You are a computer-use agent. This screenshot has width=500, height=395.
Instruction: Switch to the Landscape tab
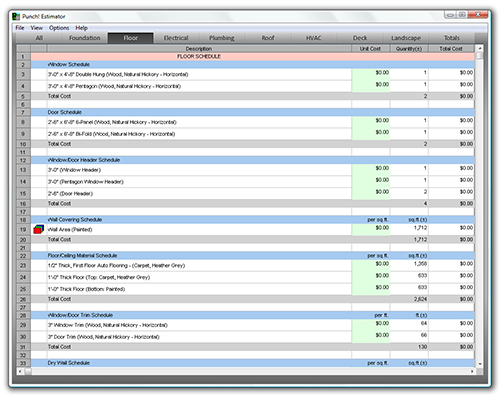(x=406, y=38)
